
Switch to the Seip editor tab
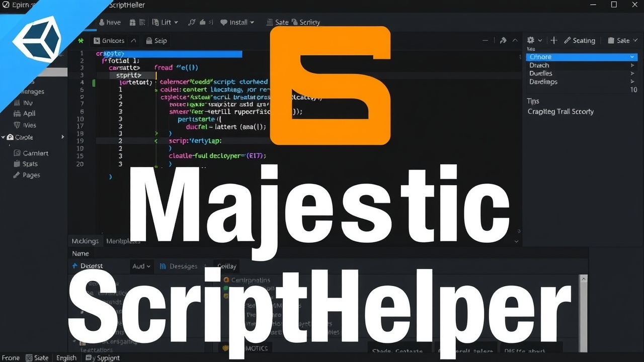156,41
